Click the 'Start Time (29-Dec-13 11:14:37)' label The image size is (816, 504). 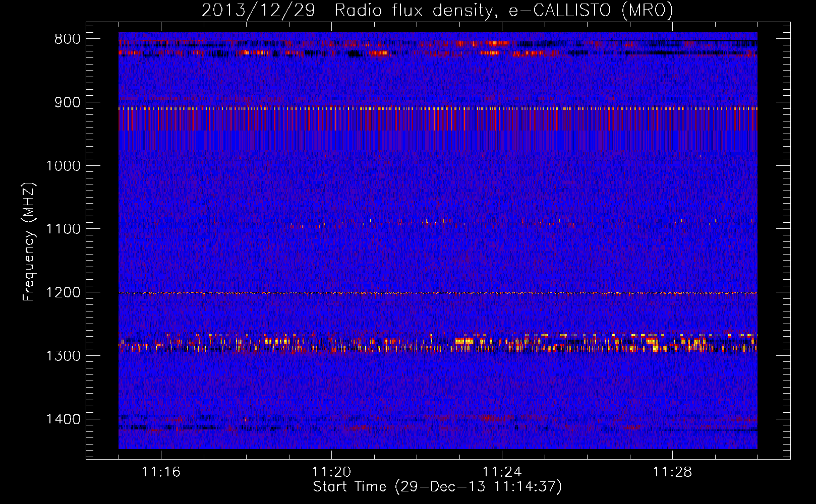437,487
